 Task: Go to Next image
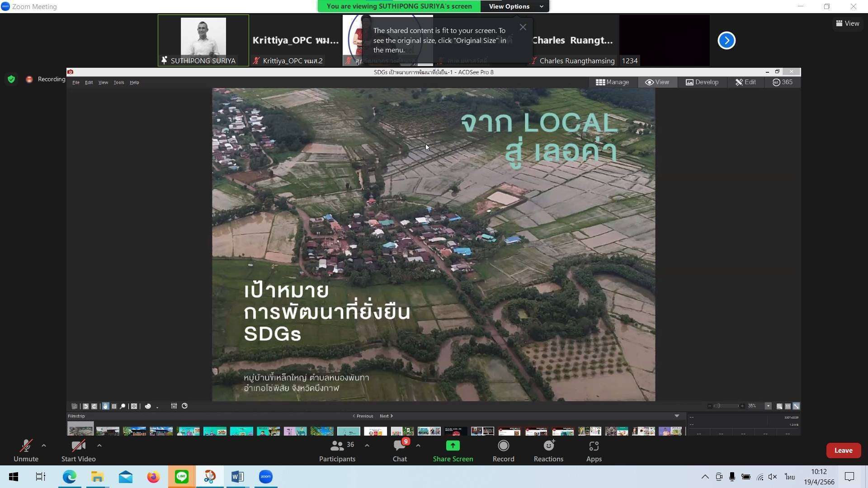[x=387, y=416]
